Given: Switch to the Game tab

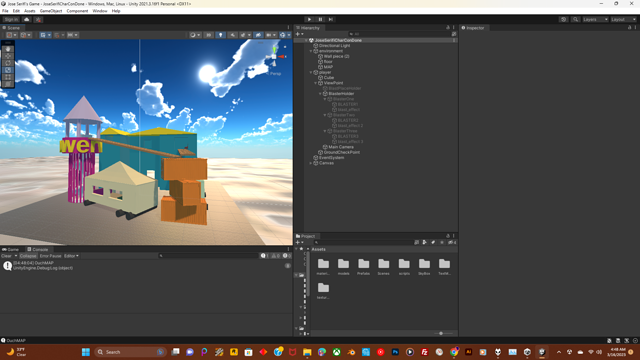Looking at the screenshot, I should tap(11, 249).
